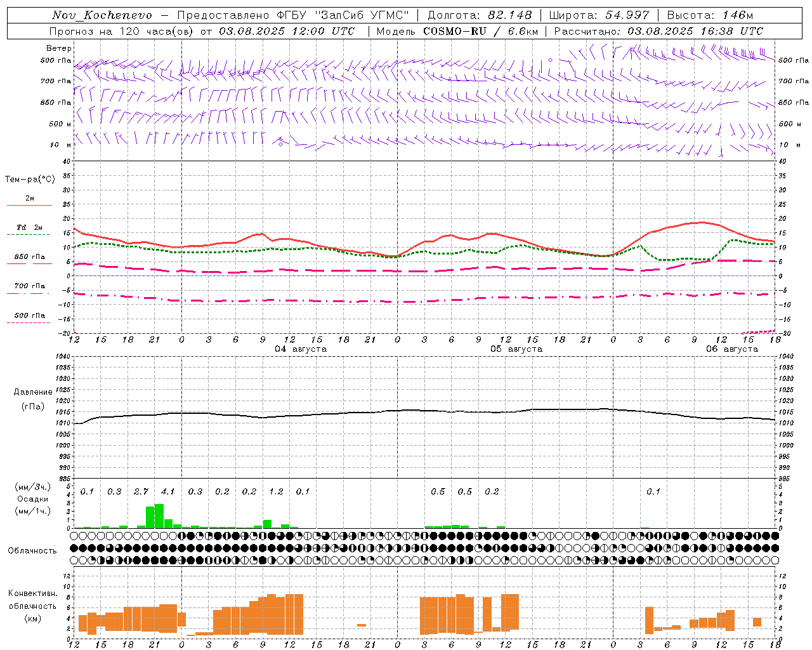Select the "Долгота: 82.148" longitude value
This screenshot has height=650, width=812.
click(480, 15)
